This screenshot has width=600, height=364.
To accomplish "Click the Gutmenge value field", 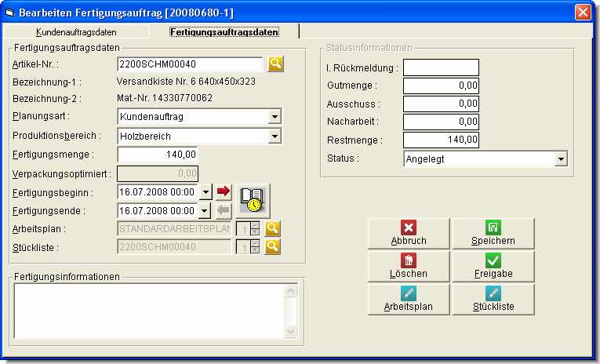I will pos(441,86).
